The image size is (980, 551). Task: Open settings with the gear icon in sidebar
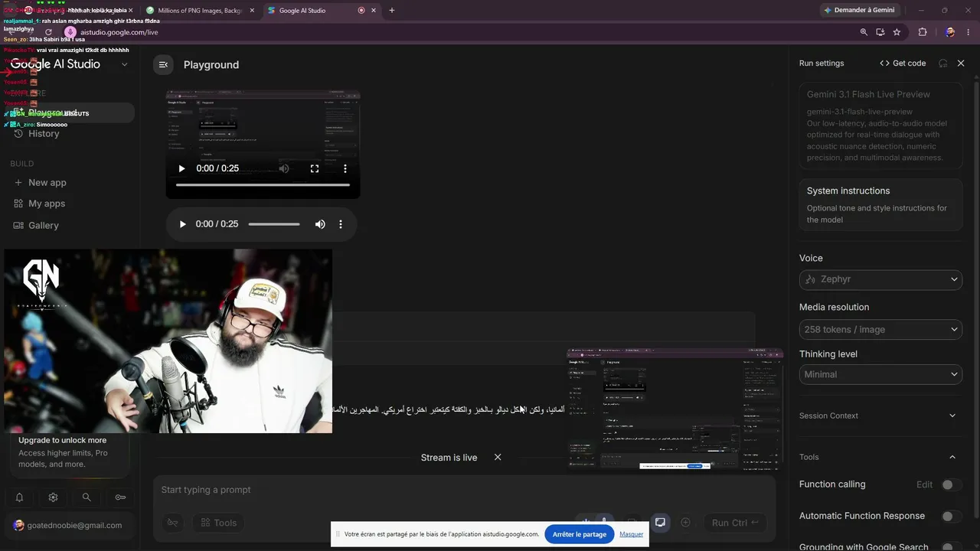(53, 497)
